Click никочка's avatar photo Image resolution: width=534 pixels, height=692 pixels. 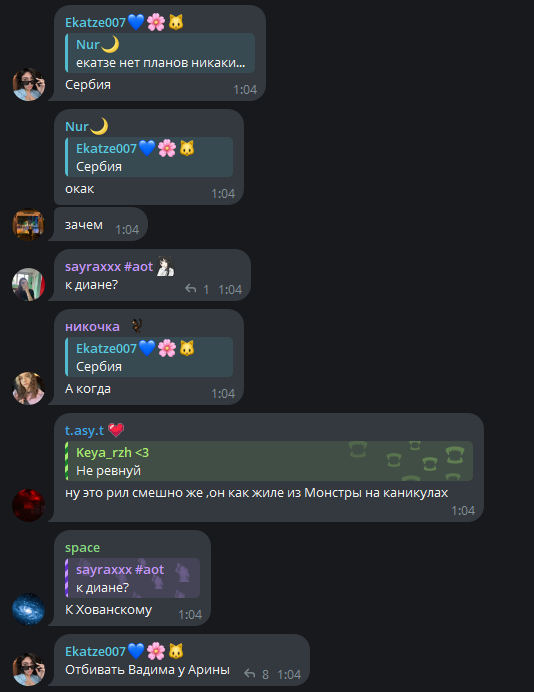click(x=29, y=388)
